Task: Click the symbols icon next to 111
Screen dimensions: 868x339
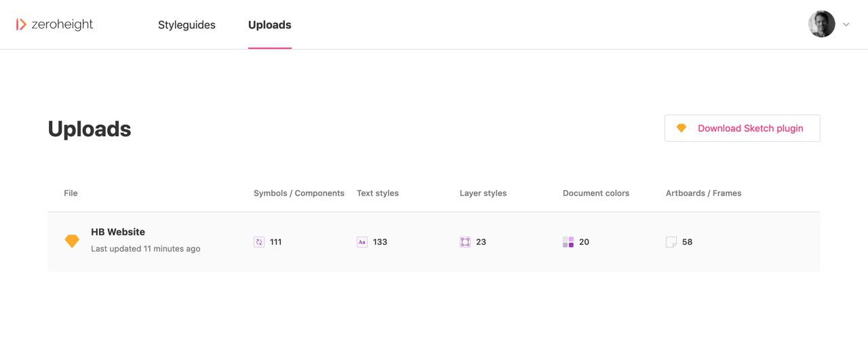Action: tap(259, 242)
